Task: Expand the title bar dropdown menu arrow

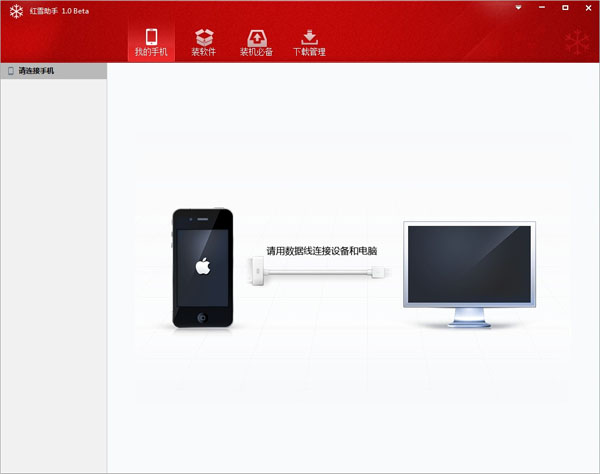Action: click(519, 8)
